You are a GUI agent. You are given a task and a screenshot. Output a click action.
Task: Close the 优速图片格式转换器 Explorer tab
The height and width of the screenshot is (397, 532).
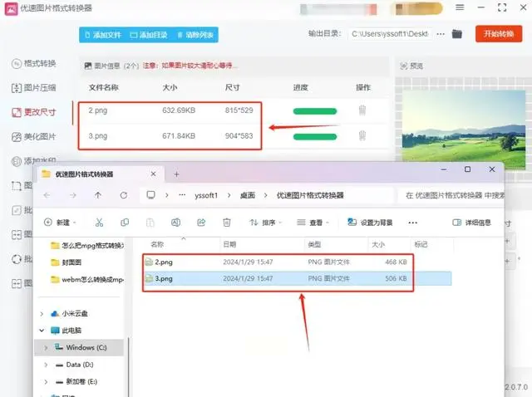point(153,174)
